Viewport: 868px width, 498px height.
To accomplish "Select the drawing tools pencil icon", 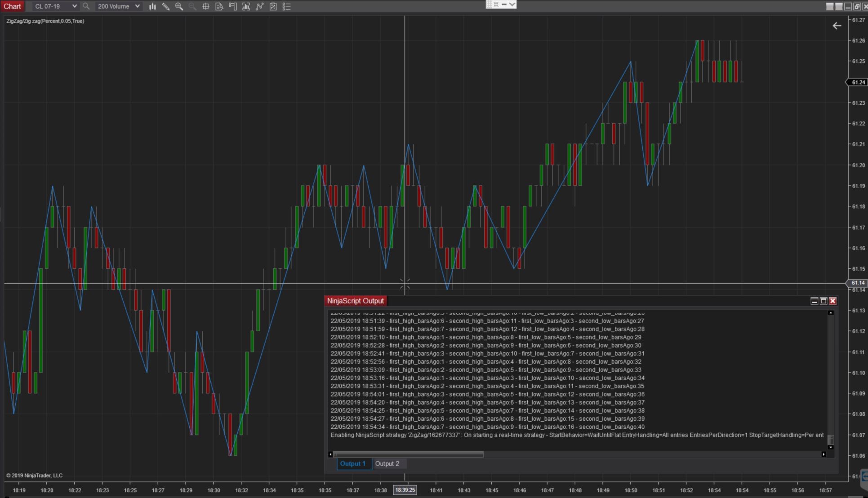I will (165, 6).
